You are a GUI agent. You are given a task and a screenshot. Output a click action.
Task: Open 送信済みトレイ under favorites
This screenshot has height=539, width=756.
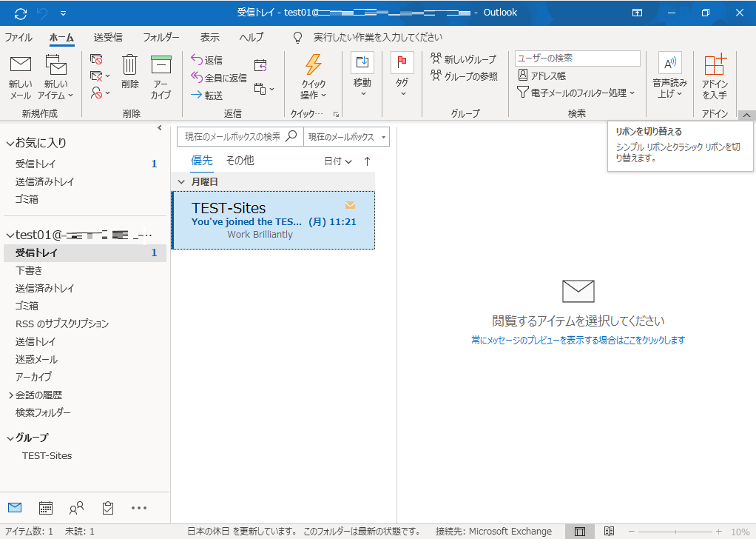coord(85,181)
